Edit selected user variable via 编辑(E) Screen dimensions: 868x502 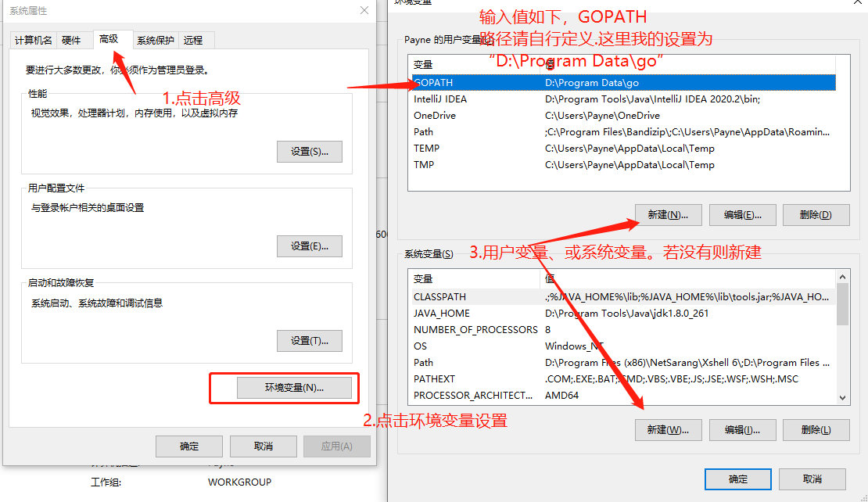742,214
